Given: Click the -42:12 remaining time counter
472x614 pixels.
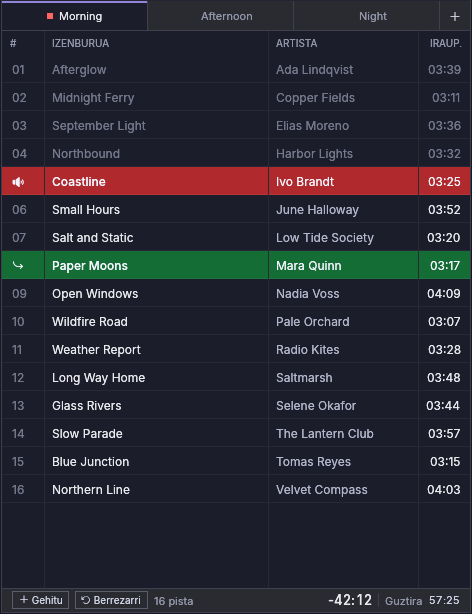Looking at the screenshot, I should [350, 600].
